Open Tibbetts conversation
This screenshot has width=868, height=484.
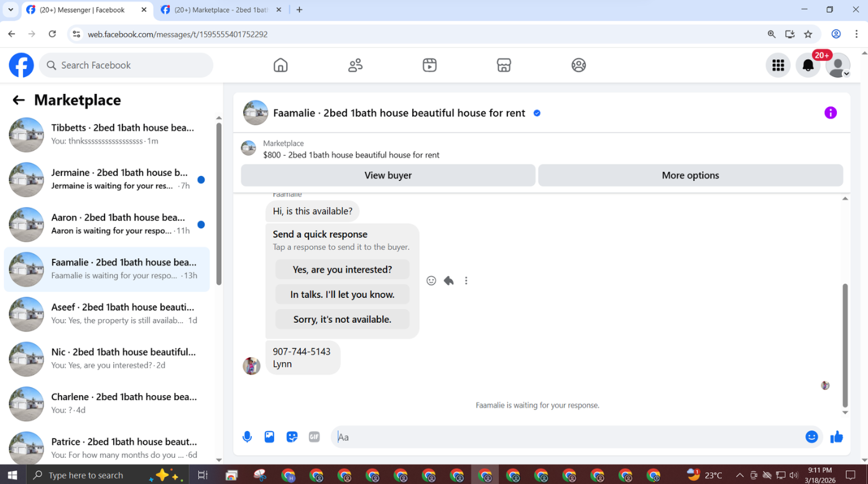(107, 134)
